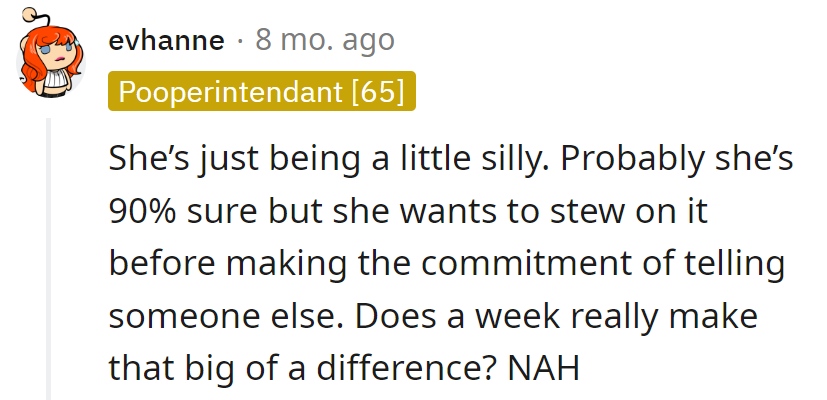Click the "[65]" number in the flair
The width and height of the screenshot is (827, 400).
click(x=378, y=92)
